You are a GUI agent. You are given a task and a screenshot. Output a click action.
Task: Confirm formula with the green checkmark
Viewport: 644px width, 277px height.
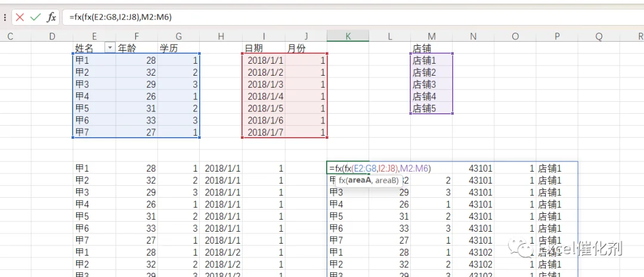[x=36, y=17]
